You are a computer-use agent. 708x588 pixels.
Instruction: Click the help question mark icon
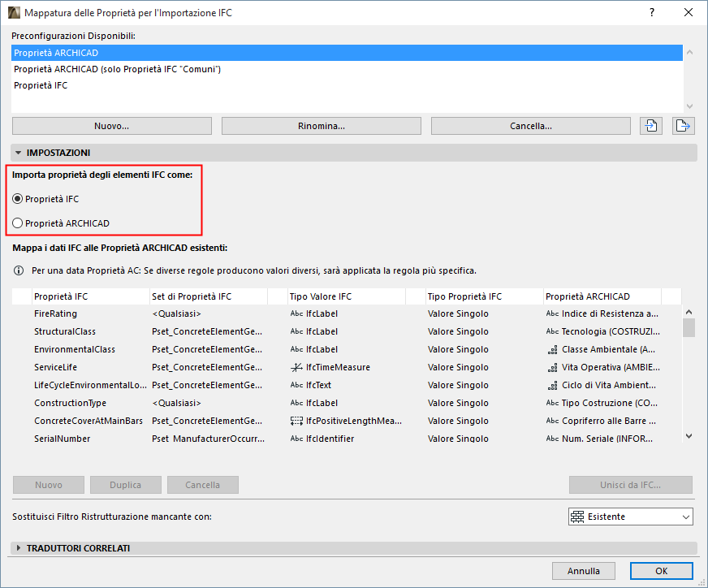tap(651, 13)
